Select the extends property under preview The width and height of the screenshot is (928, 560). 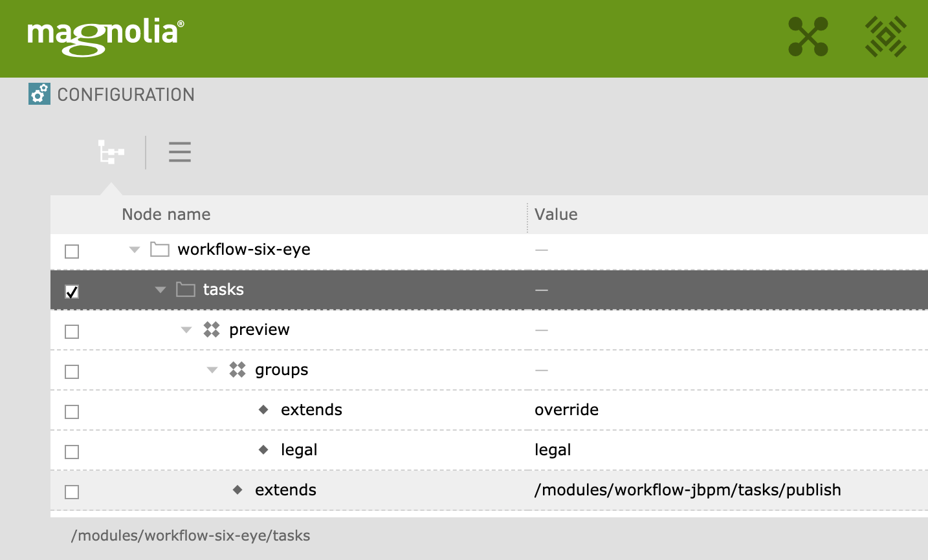coord(285,490)
